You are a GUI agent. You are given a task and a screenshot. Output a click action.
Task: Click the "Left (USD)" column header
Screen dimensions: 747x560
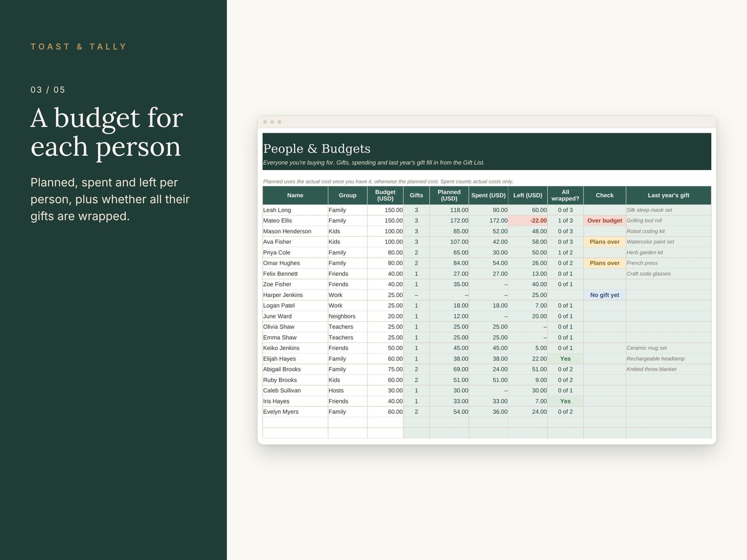[528, 196]
